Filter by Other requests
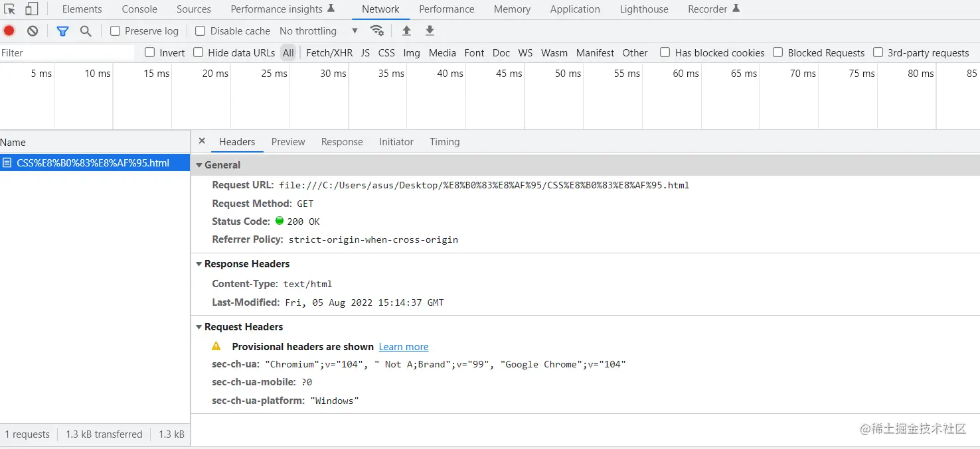Screen dimensions: 980x449 [635, 52]
